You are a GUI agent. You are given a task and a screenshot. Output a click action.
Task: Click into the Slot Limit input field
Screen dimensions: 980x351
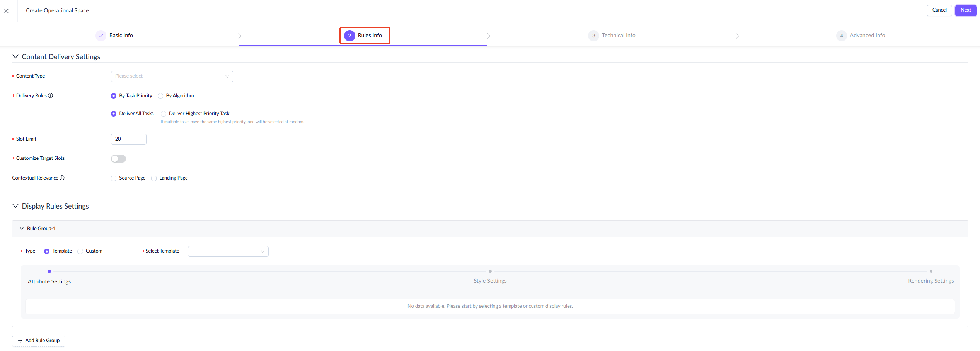pos(129,139)
